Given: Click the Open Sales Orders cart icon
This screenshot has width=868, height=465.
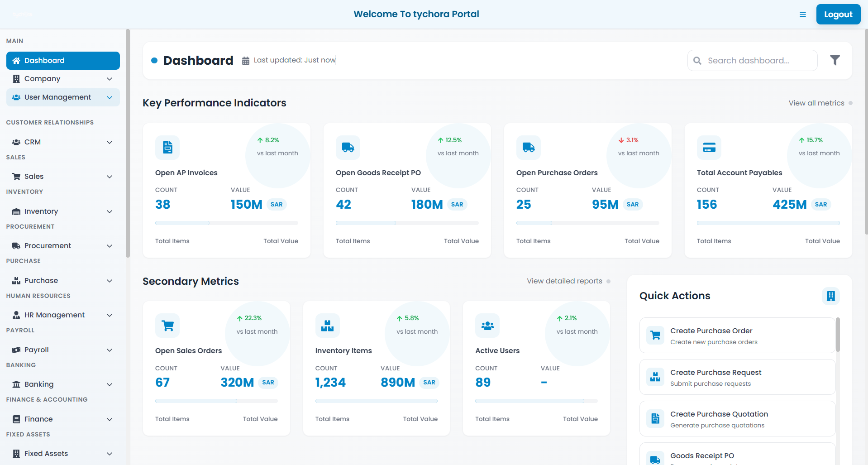Looking at the screenshot, I should [167, 326].
